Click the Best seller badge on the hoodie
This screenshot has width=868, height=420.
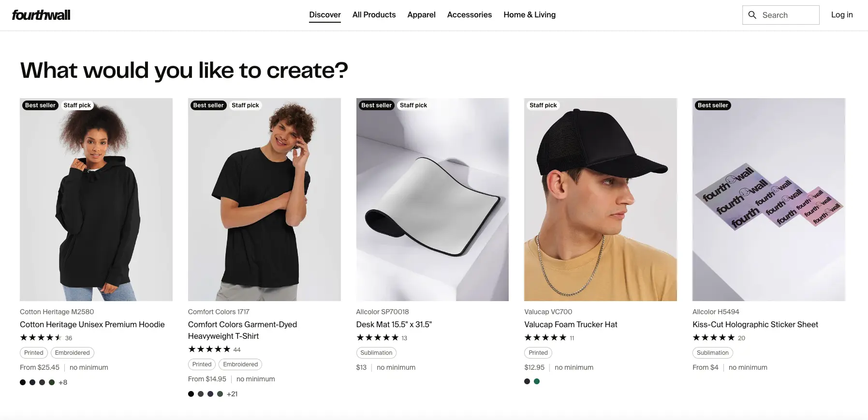[x=40, y=105]
